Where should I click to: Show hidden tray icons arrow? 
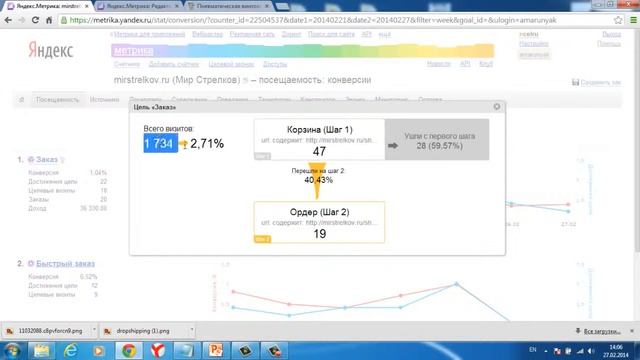click(546, 351)
